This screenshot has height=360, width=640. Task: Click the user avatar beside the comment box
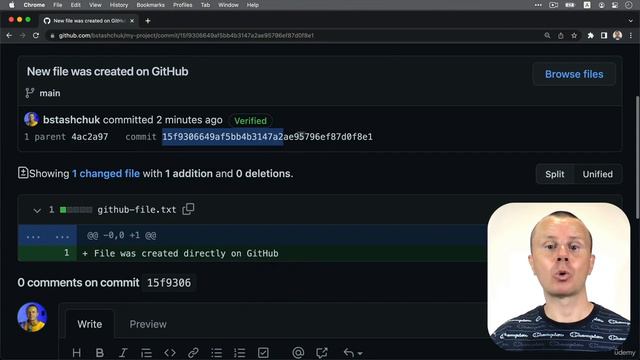(x=32, y=317)
